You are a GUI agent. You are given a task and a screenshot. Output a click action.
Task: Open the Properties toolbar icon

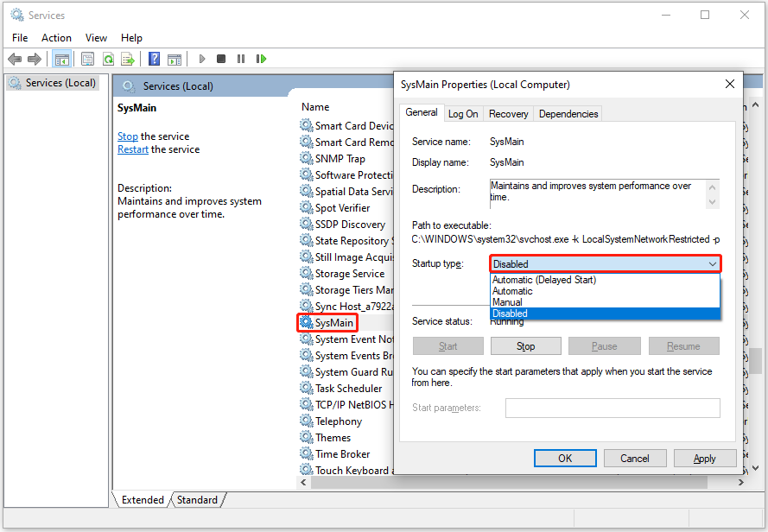87,60
